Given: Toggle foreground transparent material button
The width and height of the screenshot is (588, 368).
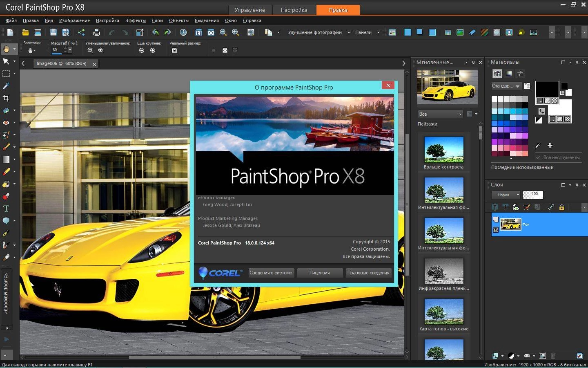Looking at the screenshot, I should [x=555, y=101].
